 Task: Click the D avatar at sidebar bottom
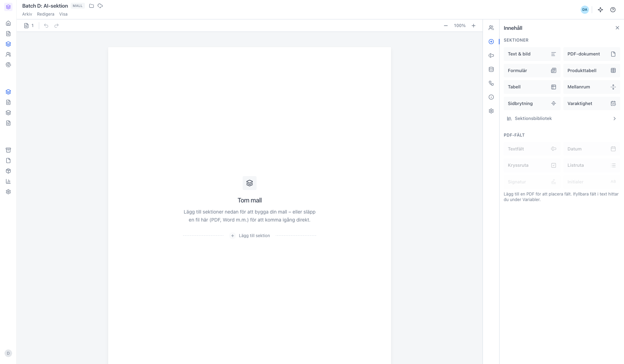(x=8, y=353)
